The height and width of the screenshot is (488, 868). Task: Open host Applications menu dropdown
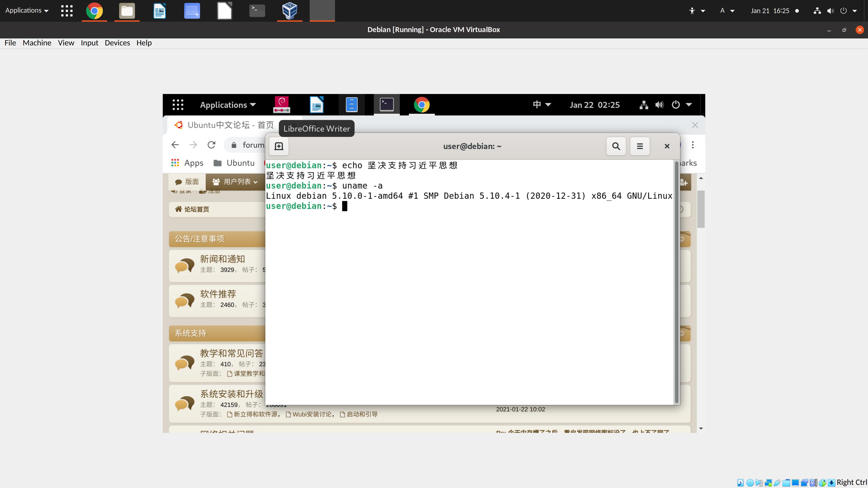click(x=27, y=10)
